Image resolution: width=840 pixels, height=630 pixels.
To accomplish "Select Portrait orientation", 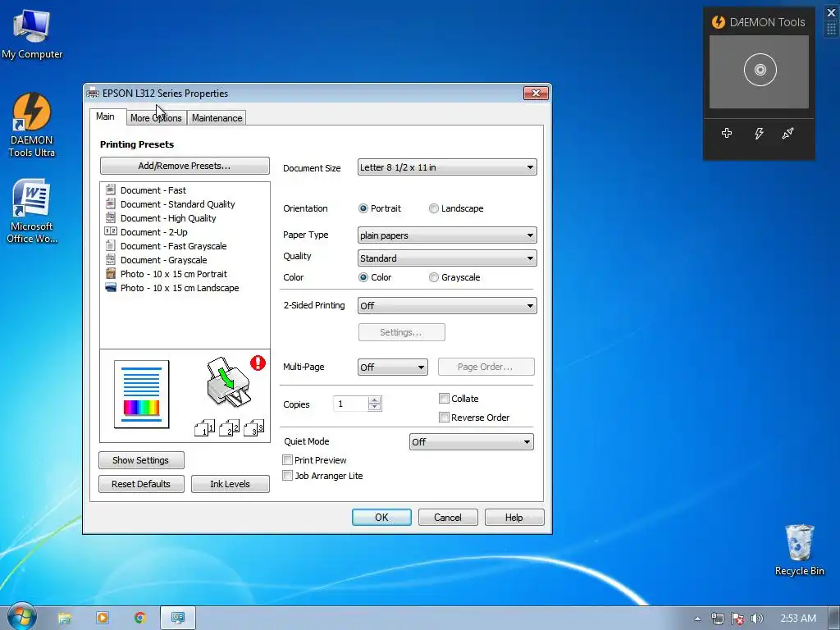I will coord(363,208).
